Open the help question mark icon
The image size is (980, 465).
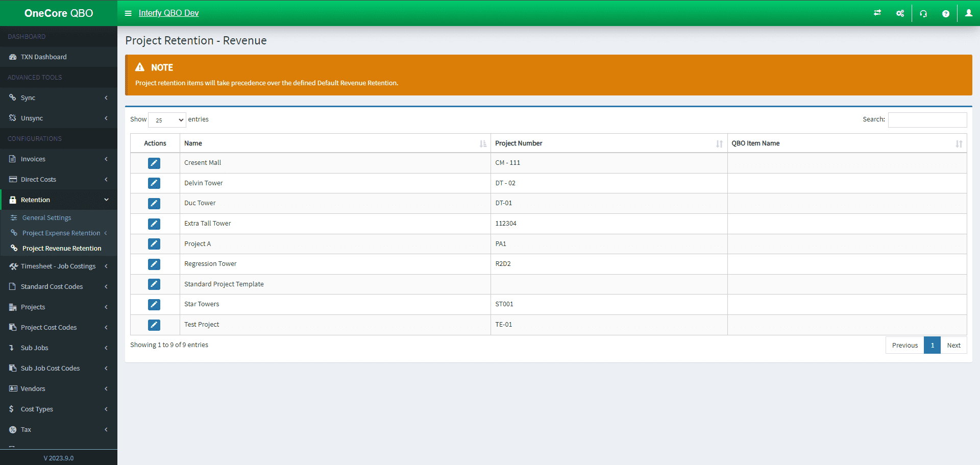[x=945, y=14]
